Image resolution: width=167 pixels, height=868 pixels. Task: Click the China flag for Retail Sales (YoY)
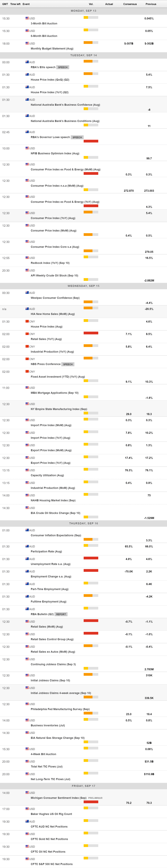point(27,334)
